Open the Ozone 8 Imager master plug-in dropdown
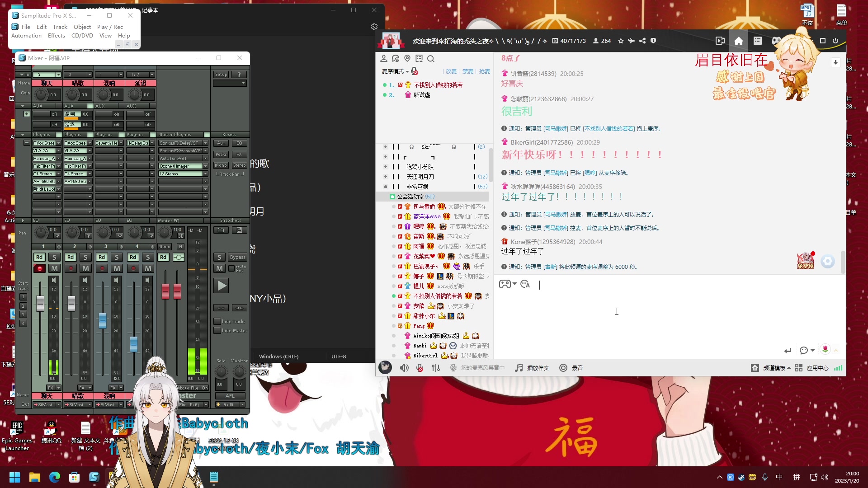Screen dimensions: 868x488 [205, 166]
